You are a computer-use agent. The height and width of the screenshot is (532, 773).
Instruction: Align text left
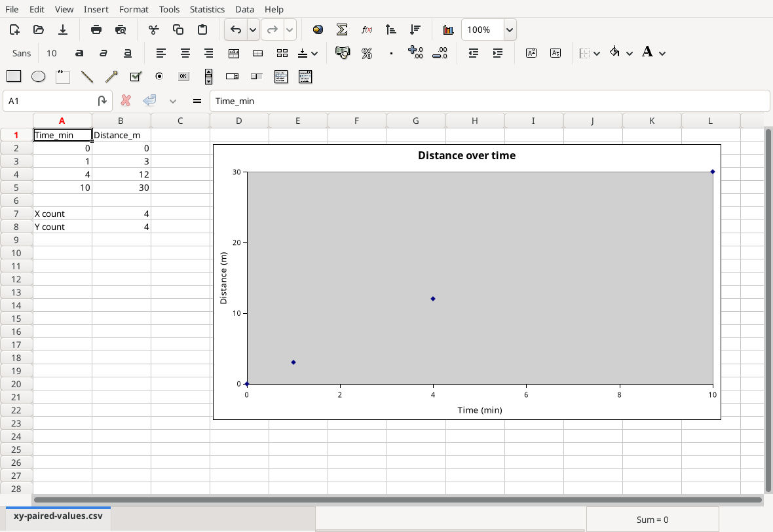click(x=160, y=53)
